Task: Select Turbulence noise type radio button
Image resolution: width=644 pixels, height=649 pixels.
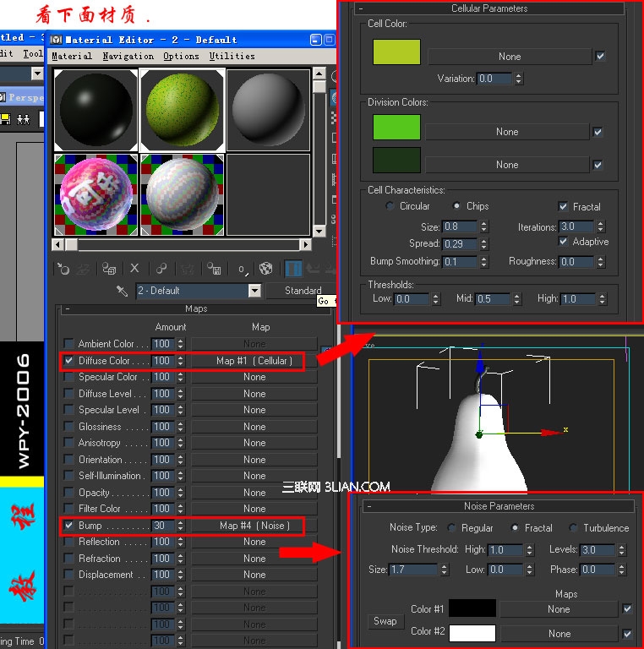Action: 573,527
